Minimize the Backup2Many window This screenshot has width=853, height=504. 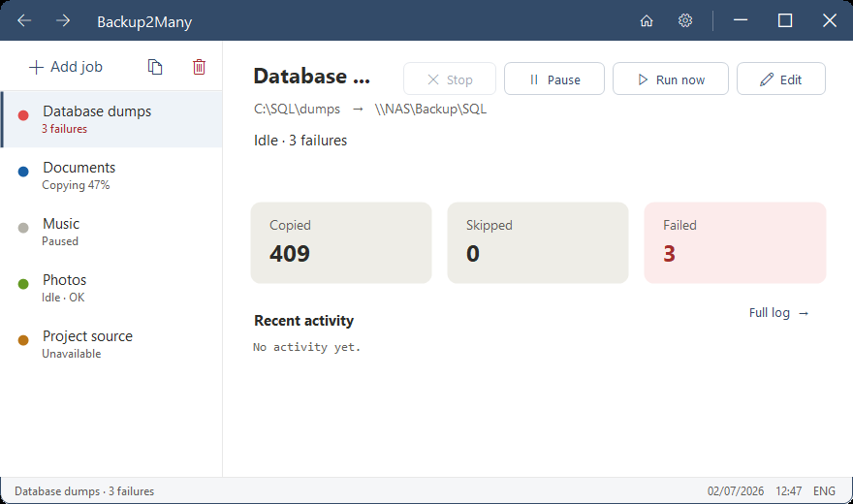point(741,20)
